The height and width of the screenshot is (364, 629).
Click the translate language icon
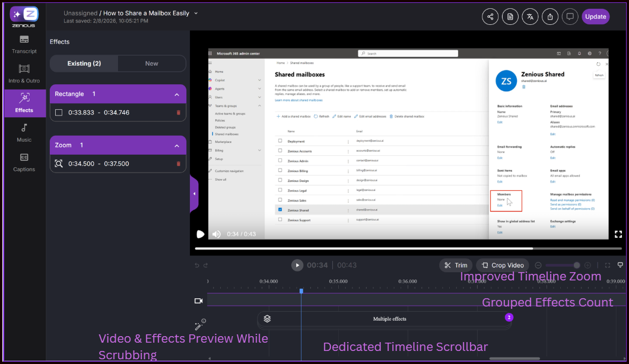click(530, 17)
